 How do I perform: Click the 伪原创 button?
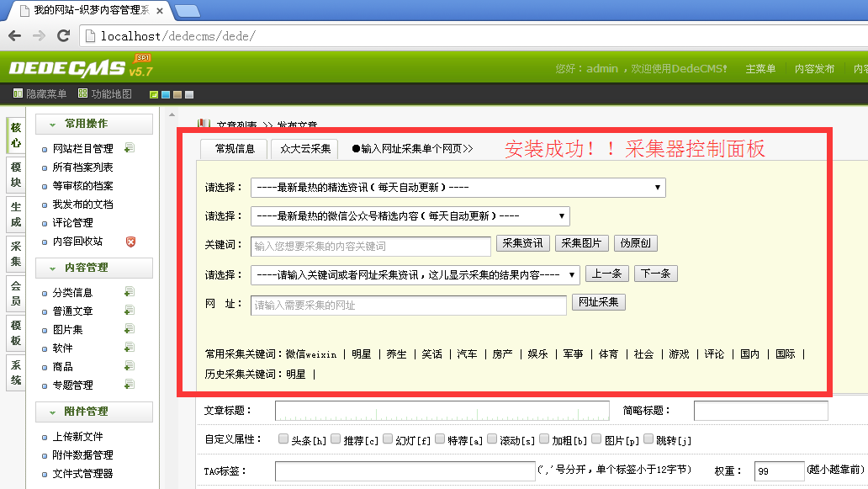point(636,243)
